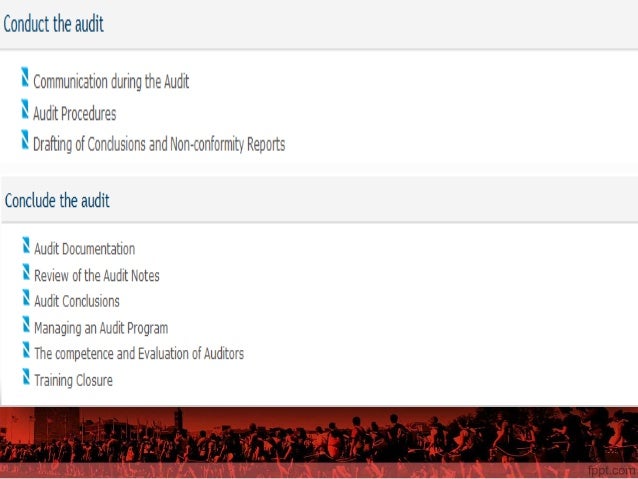
Task: Select the Conduct the audit section header
Action: tap(54, 24)
